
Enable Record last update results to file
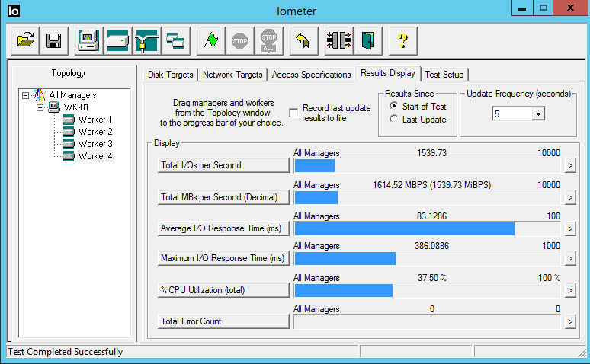pos(293,113)
